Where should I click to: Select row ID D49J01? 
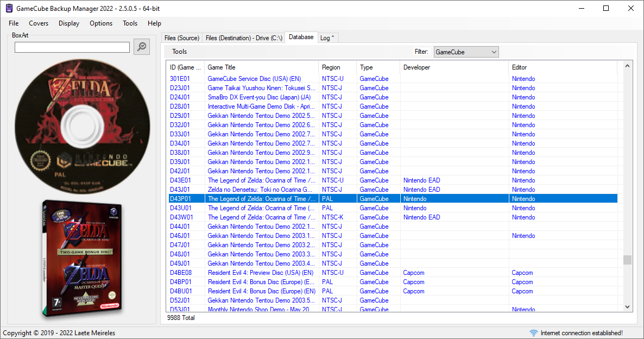click(x=180, y=264)
